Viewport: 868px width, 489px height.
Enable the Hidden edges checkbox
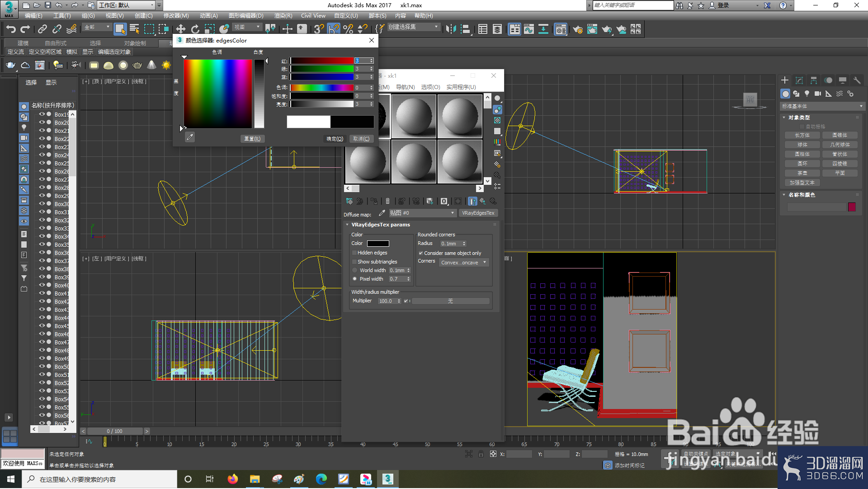[x=354, y=253]
